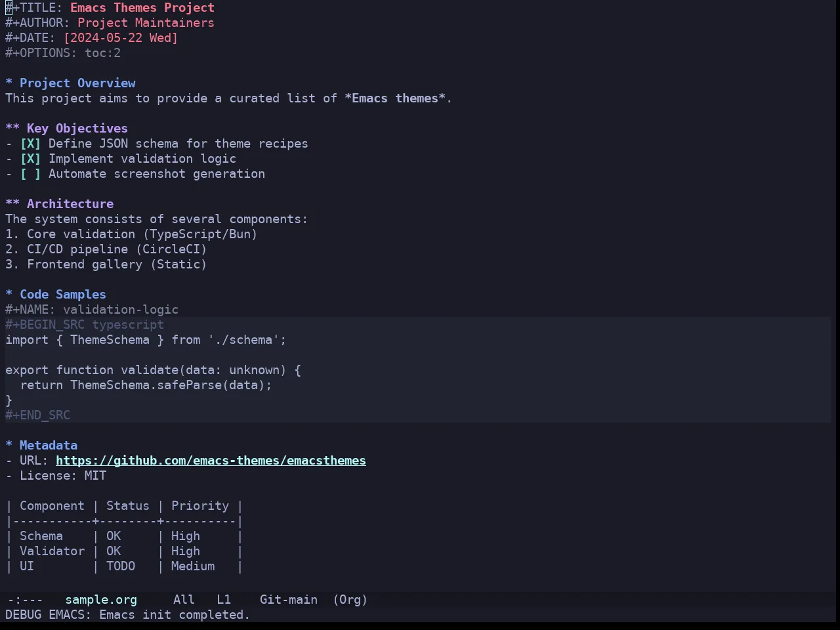
Task: Check the 'Automate screenshot generation' box
Action: [x=30, y=174]
